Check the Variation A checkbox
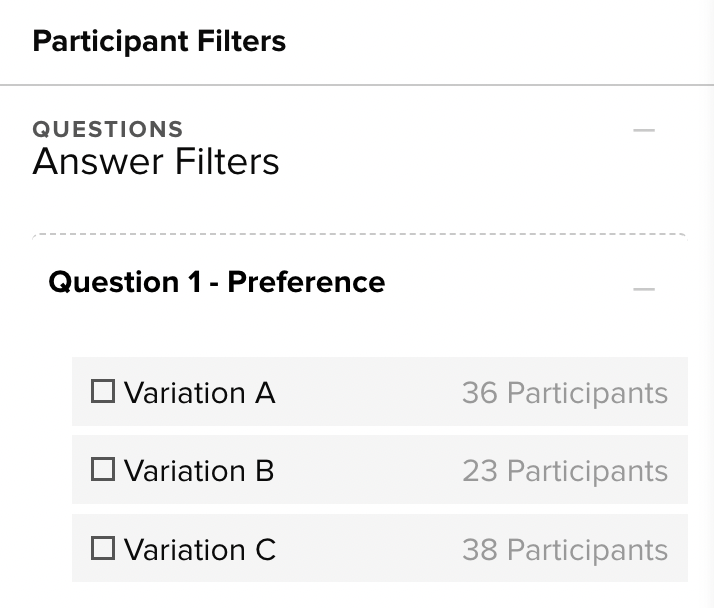The image size is (714, 608). (103, 391)
